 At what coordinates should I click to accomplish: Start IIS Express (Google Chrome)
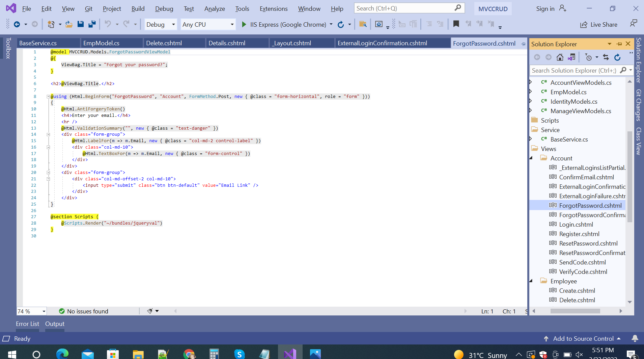point(284,24)
